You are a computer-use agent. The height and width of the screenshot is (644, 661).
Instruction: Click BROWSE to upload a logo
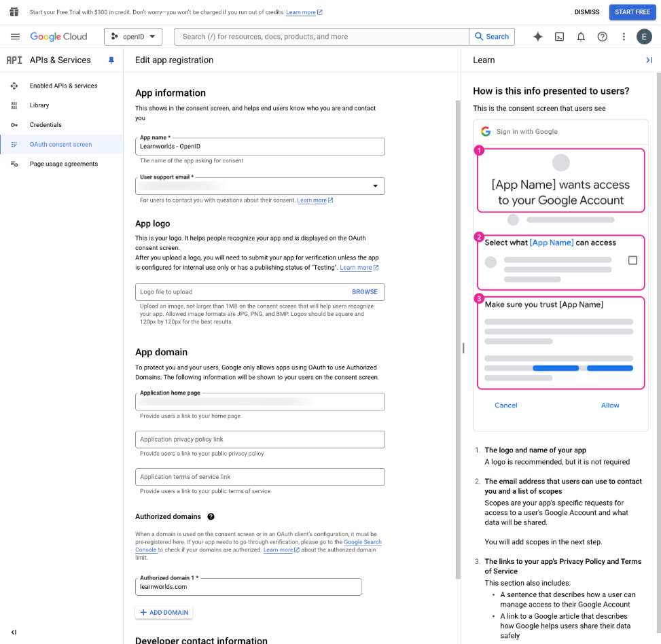(365, 292)
